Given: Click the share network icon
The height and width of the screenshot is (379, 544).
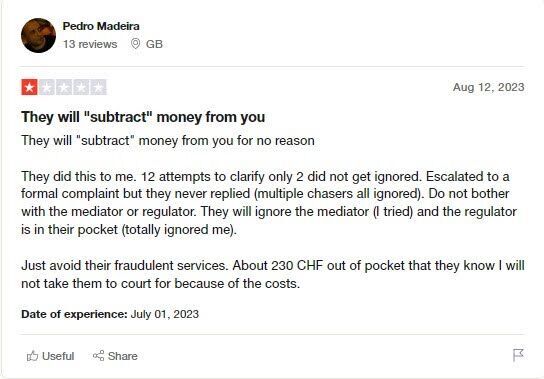Looking at the screenshot, I should pyautogui.click(x=98, y=356).
